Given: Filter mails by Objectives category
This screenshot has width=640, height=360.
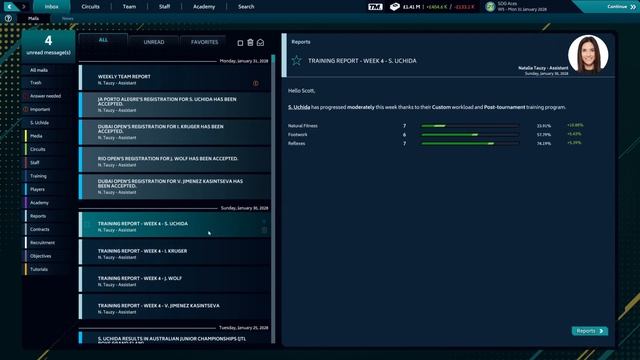Looking at the screenshot, I should click(x=49, y=256).
